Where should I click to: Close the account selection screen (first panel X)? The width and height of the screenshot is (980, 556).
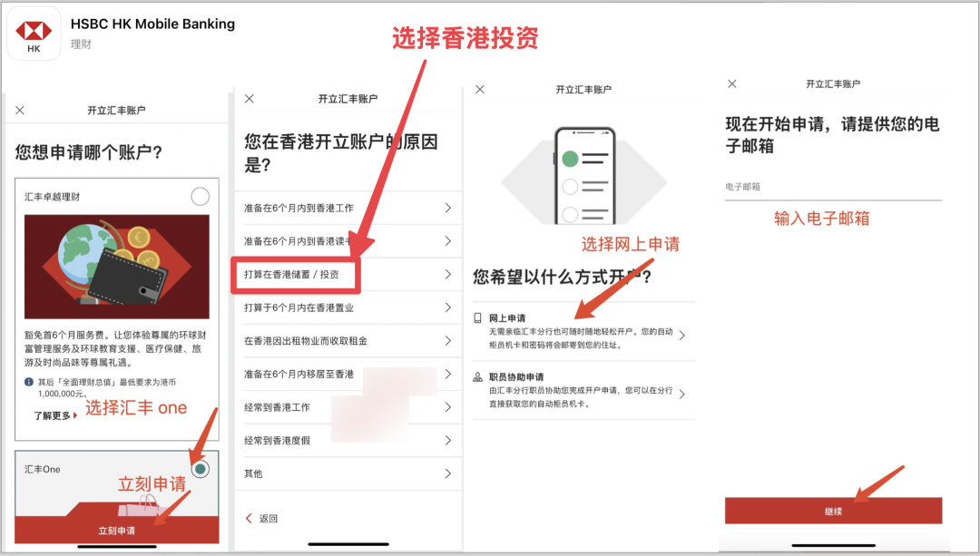coord(20,111)
